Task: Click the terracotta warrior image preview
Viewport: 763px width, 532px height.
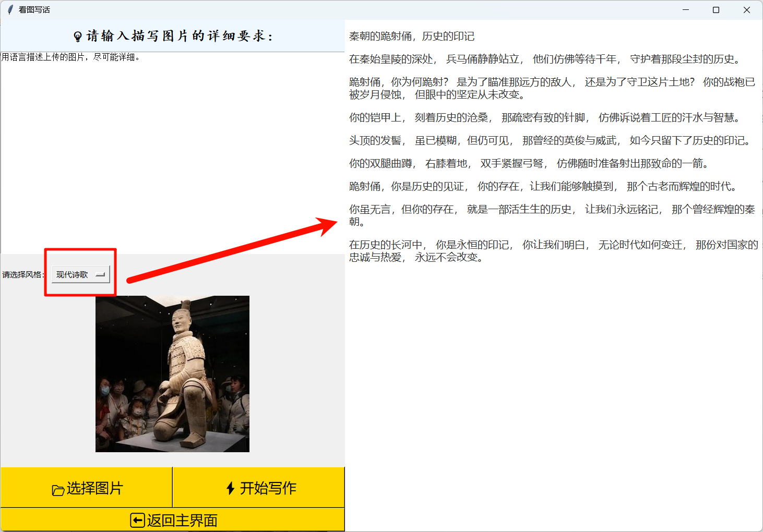Action: pos(172,374)
